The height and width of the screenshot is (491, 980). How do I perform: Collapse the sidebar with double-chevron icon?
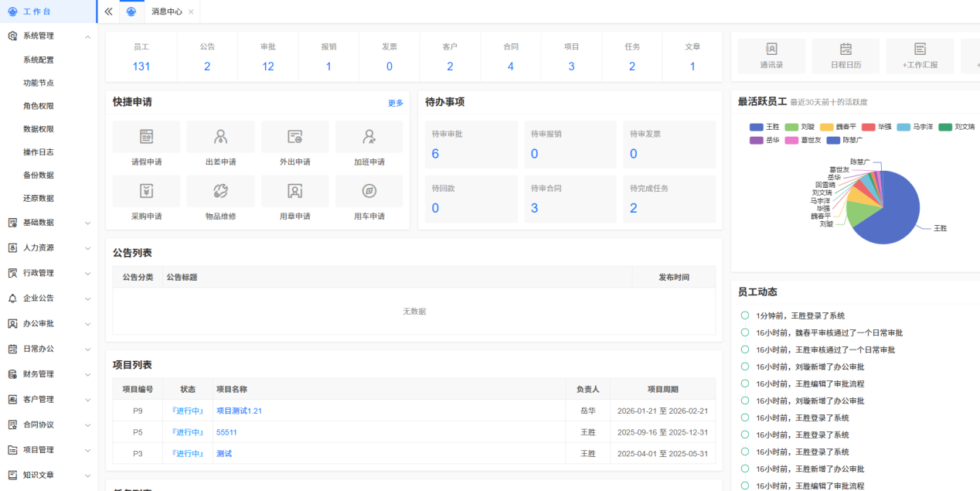tap(109, 12)
